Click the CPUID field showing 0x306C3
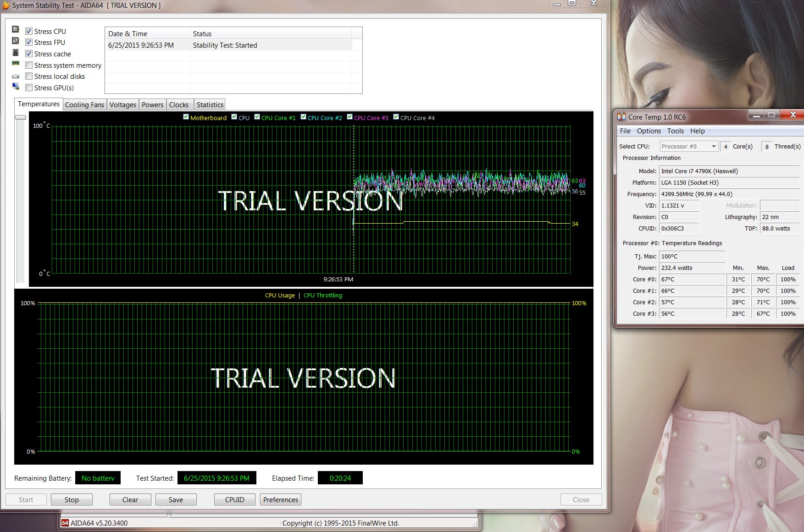Screen dimensions: 804x532 pyautogui.click(x=679, y=229)
